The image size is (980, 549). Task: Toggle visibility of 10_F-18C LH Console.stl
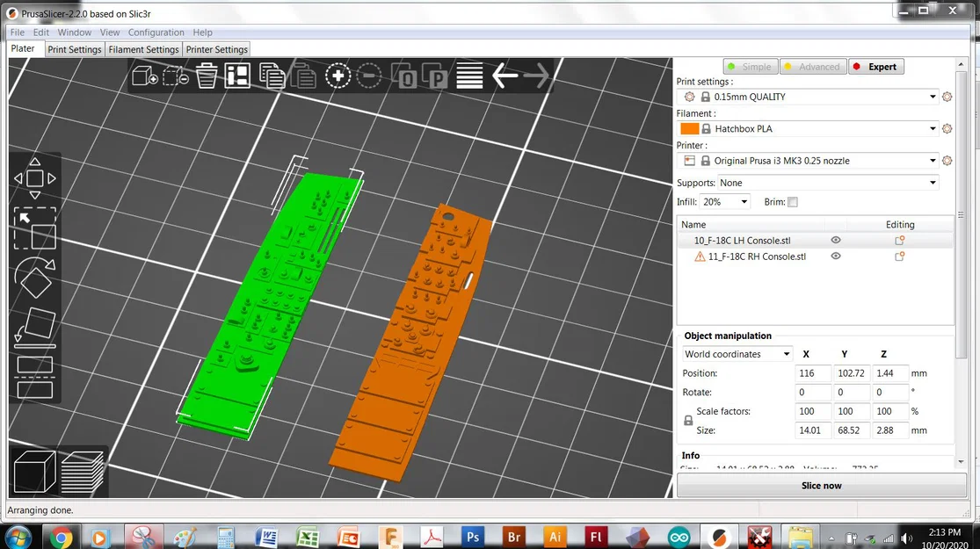(x=836, y=240)
